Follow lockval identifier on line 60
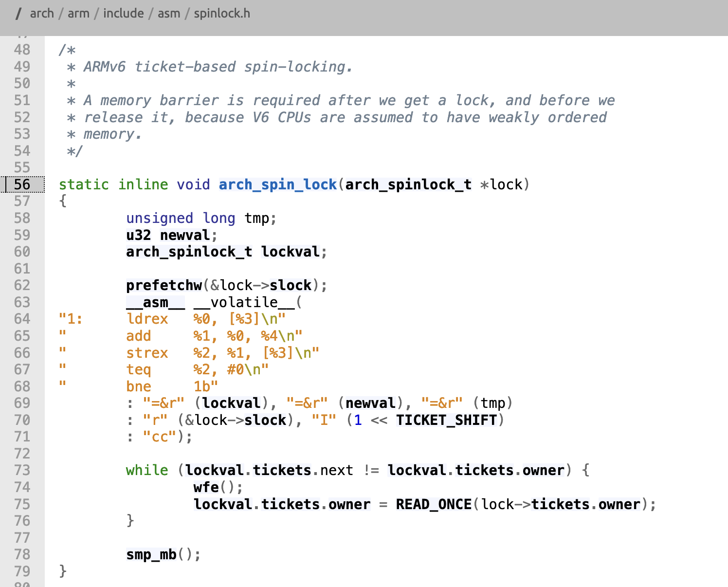The image size is (728, 587). tap(291, 252)
